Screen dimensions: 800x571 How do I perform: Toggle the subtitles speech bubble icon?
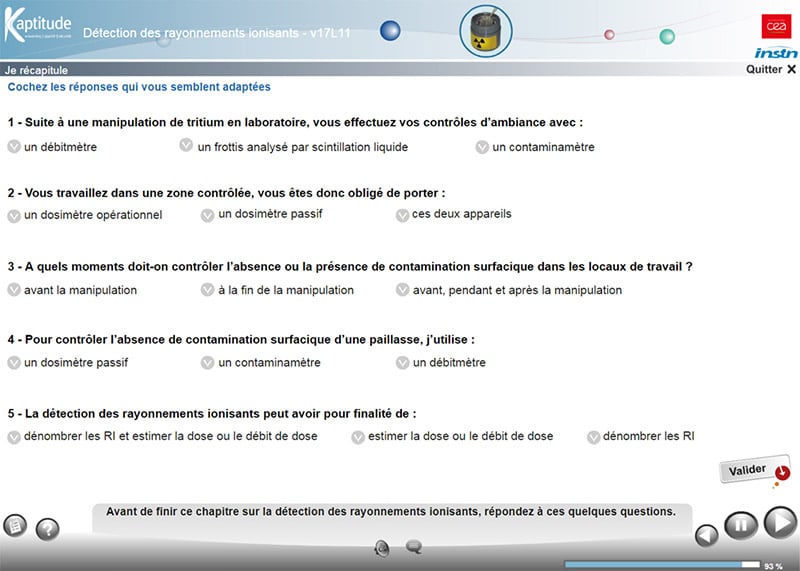point(413,547)
